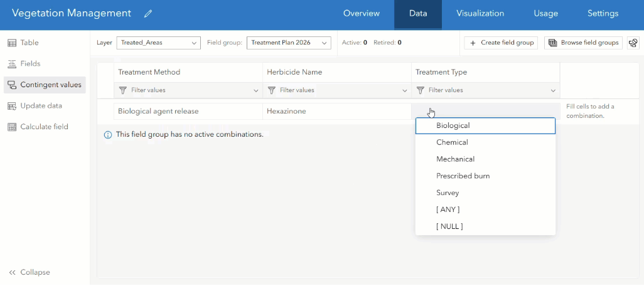644x291 pixels.
Task: Open the Visualization tab
Action: click(480, 14)
